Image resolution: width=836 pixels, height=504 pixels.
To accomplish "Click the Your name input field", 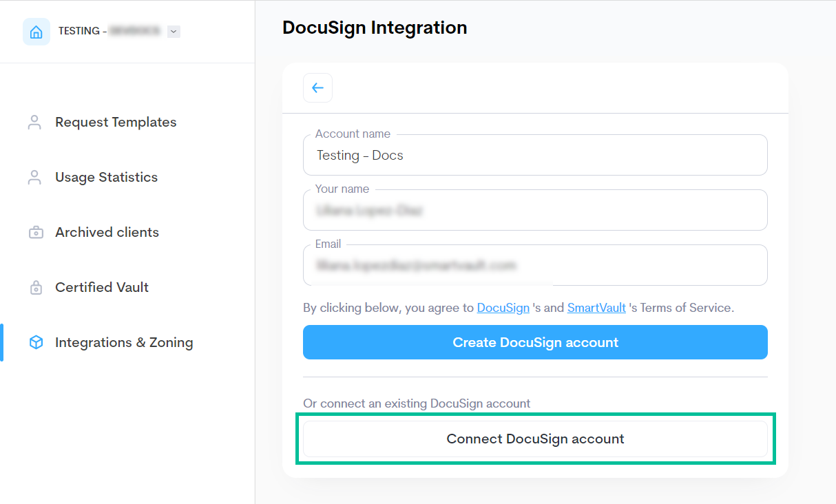I will click(x=535, y=210).
